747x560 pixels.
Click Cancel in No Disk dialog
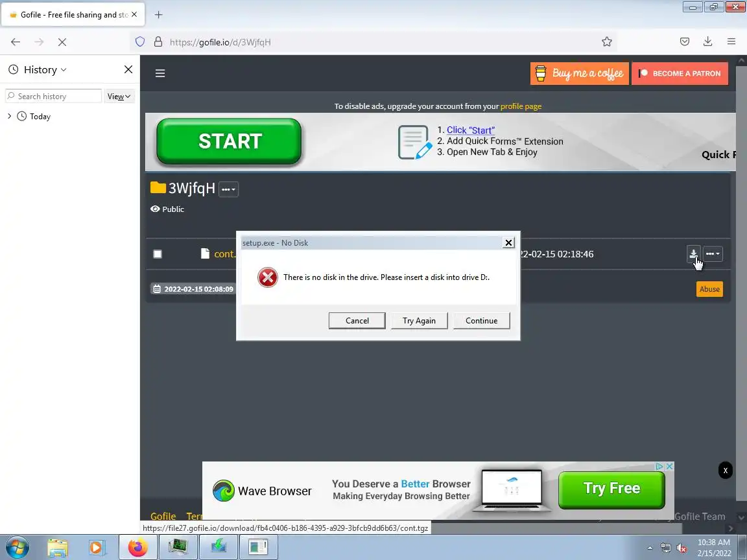pos(357,320)
